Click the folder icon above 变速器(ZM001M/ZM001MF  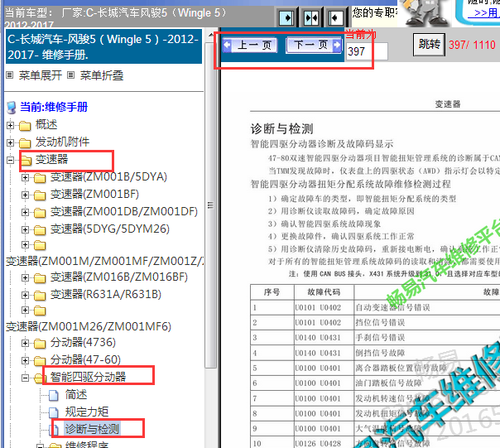[x=40, y=245]
